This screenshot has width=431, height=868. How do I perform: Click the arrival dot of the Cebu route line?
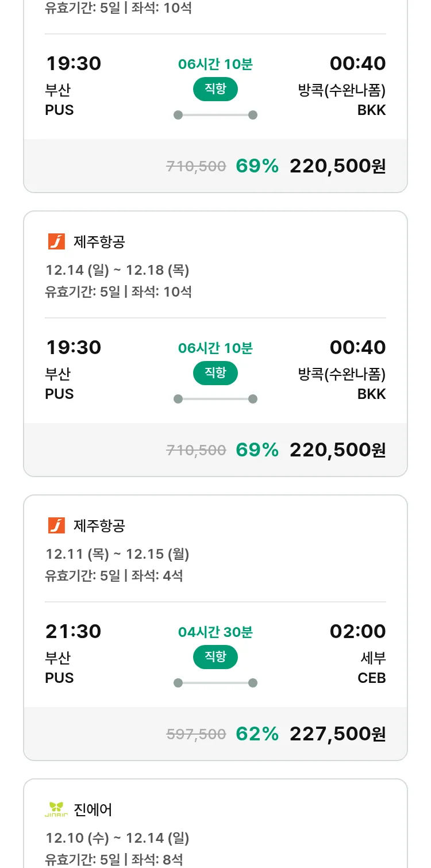[252, 683]
